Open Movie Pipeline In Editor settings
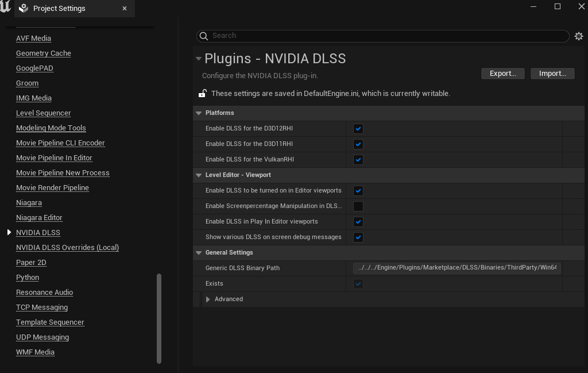 (x=54, y=158)
